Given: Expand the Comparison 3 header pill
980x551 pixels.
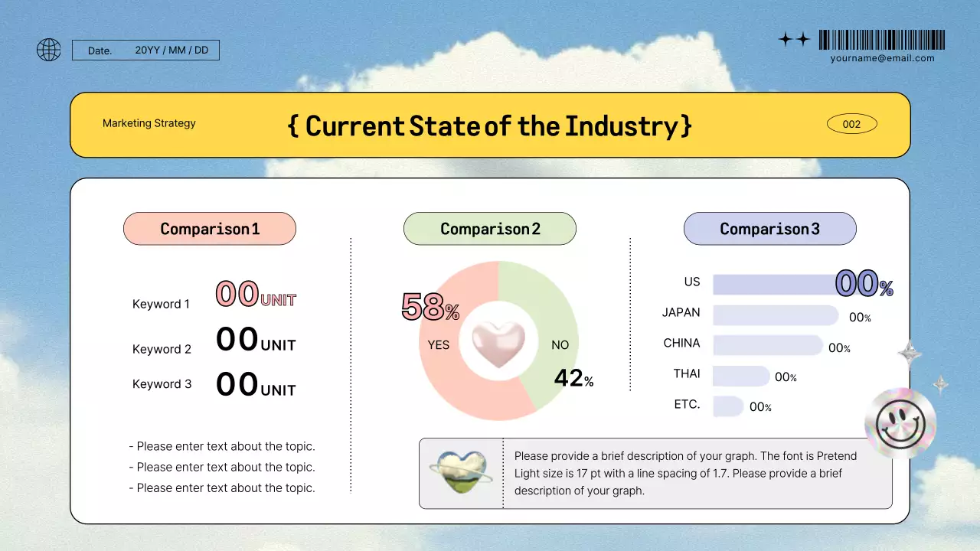Looking at the screenshot, I should (x=769, y=228).
